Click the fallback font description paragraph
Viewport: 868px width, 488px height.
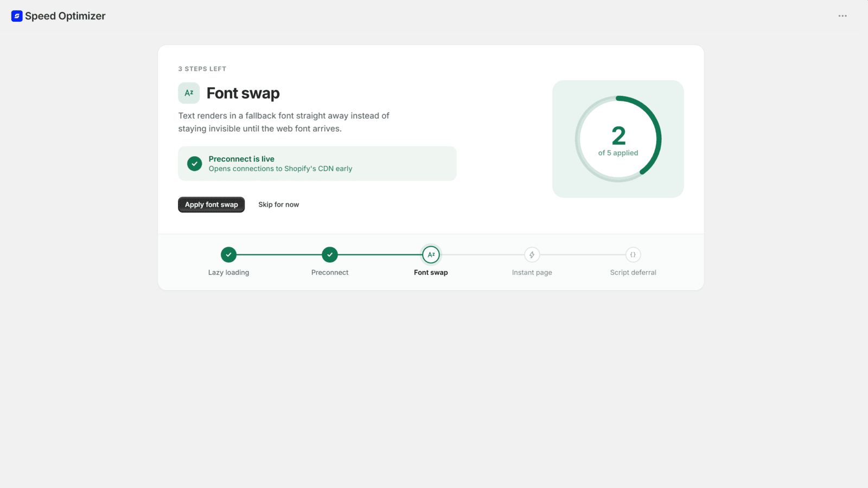284,122
